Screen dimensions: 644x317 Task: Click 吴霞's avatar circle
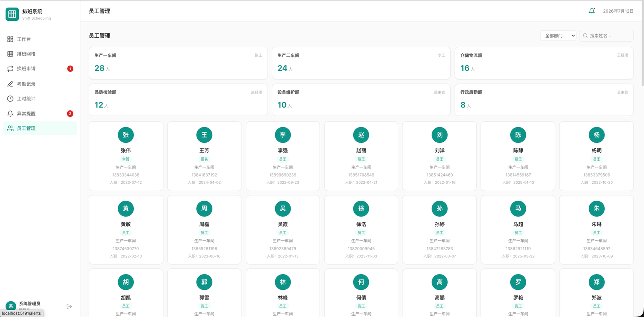point(283,208)
